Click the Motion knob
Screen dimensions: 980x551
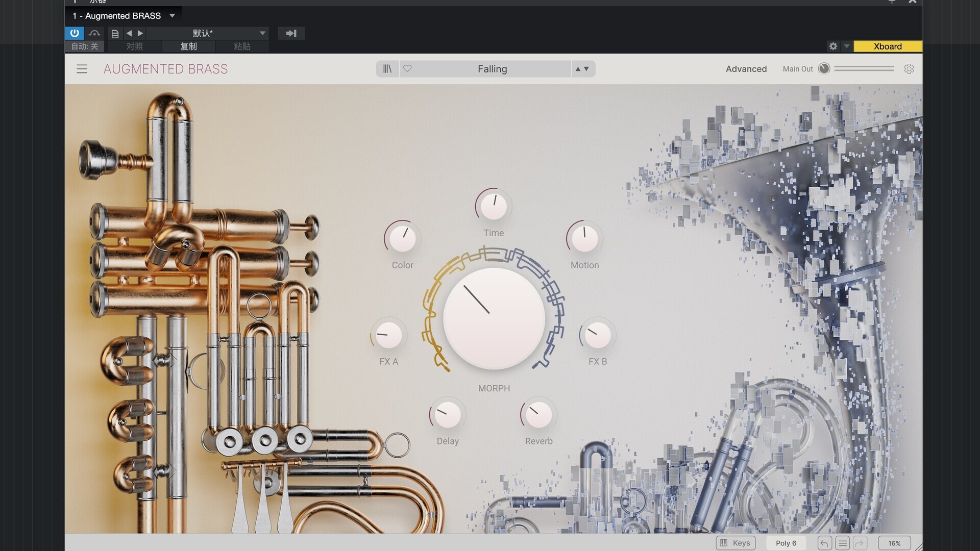[584, 238]
